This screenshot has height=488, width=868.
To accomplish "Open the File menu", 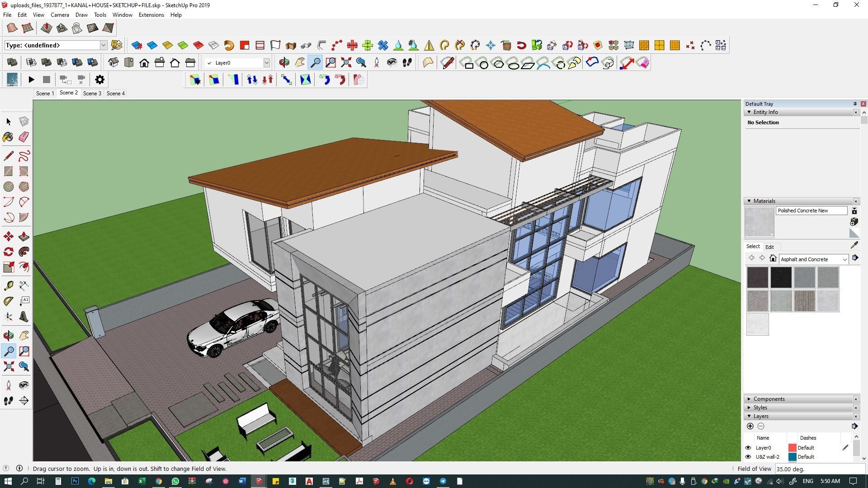I will point(7,15).
